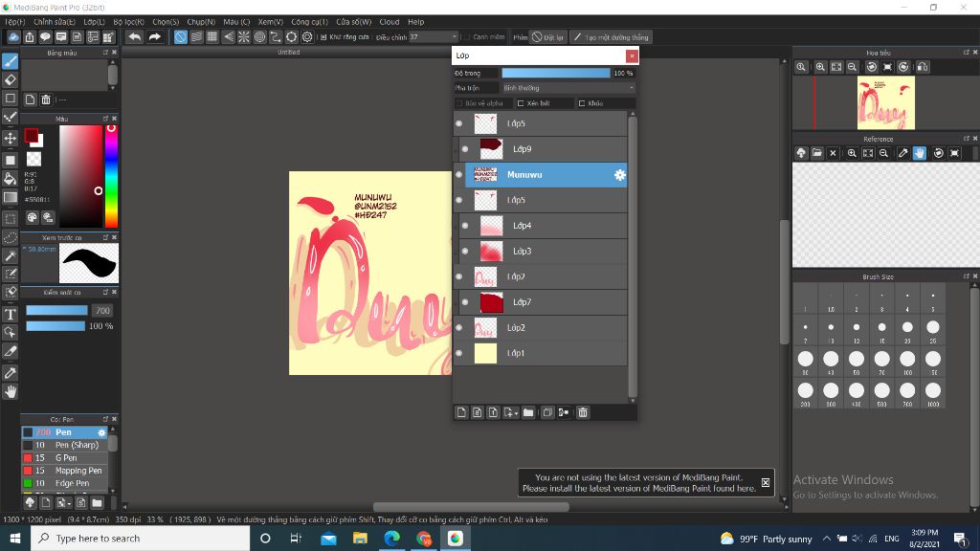Select the Text tool

pyautogui.click(x=10, y=314)
